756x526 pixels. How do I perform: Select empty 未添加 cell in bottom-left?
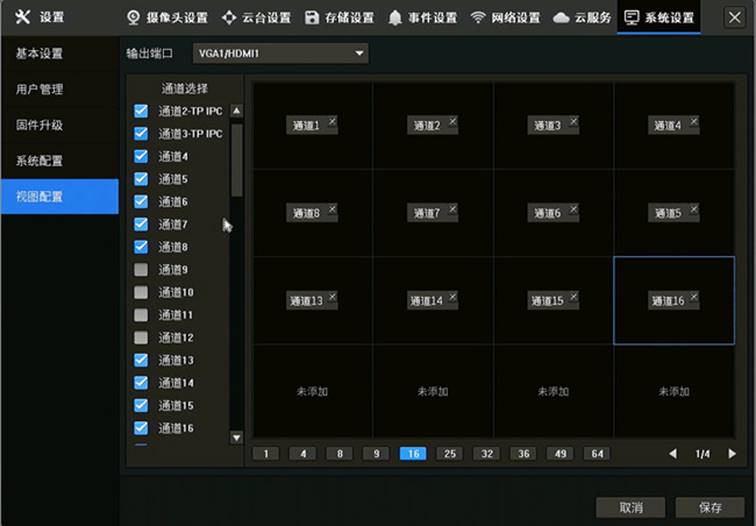point(312,391)
